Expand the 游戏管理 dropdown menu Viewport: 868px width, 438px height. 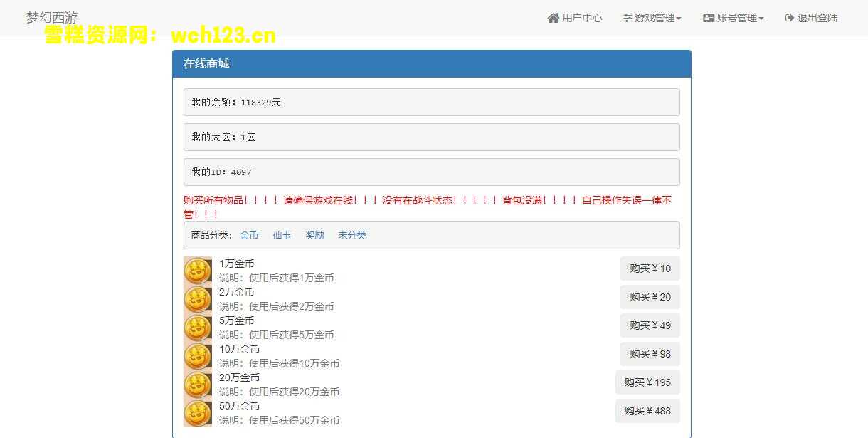point(651,18)
